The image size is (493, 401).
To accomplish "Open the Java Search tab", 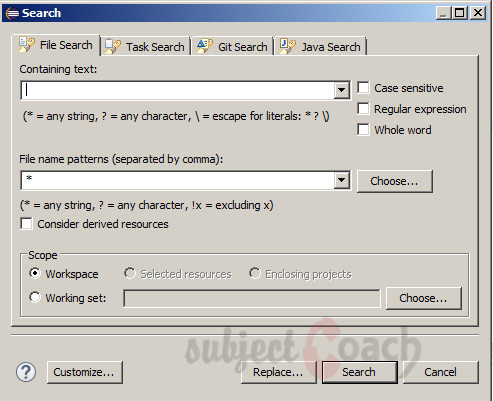I will [320, 46].
